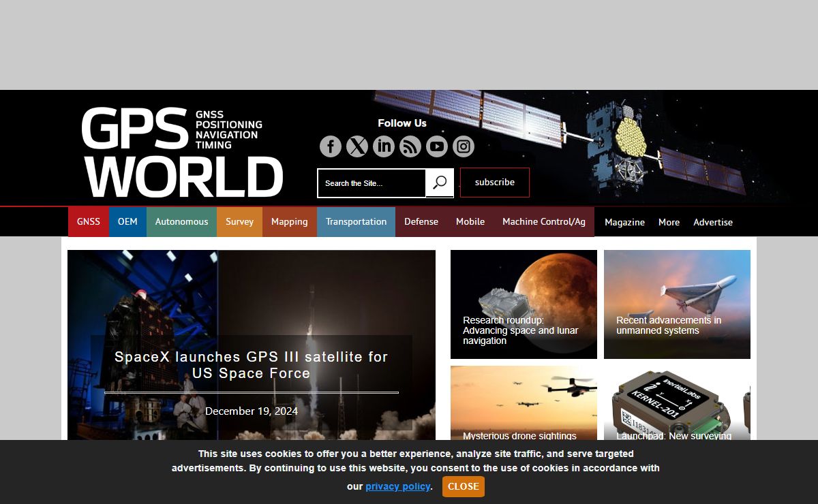Open Mysterious drone sightings article
The height and width of the screenshot is (504, 818).
click(524, 403)
